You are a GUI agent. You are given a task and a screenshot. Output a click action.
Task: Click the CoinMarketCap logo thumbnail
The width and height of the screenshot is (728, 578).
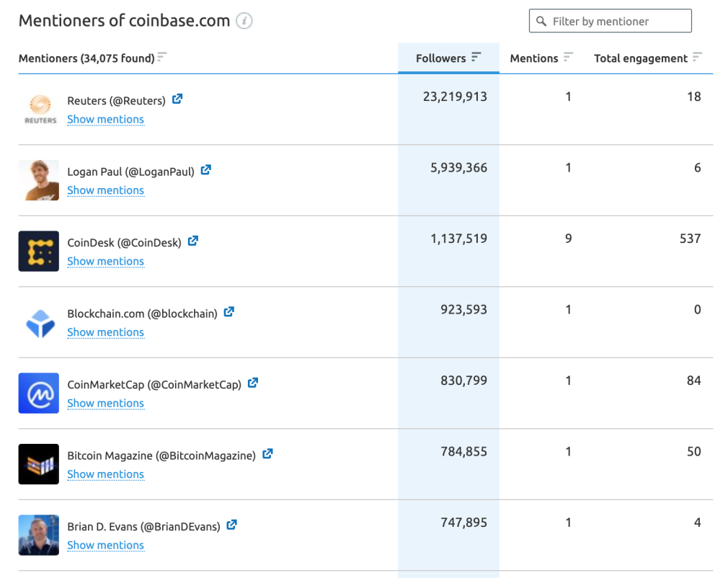(39, 394)
